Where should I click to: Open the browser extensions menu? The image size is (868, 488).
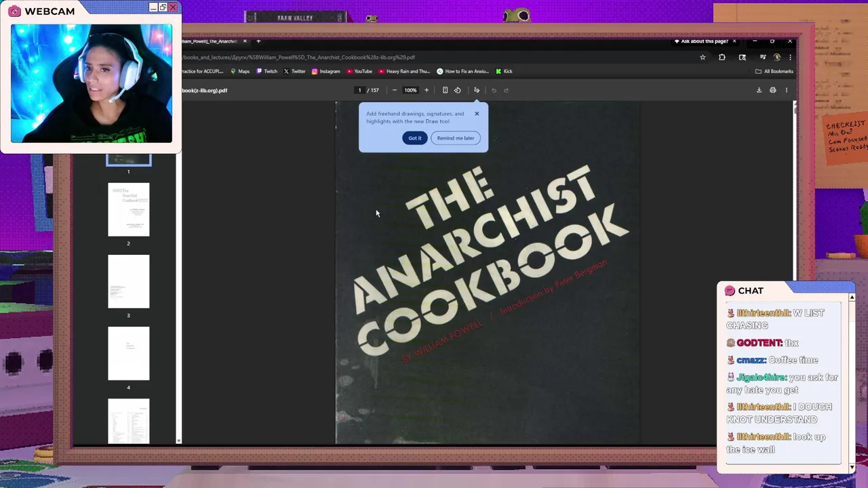[x=722, y=58]
